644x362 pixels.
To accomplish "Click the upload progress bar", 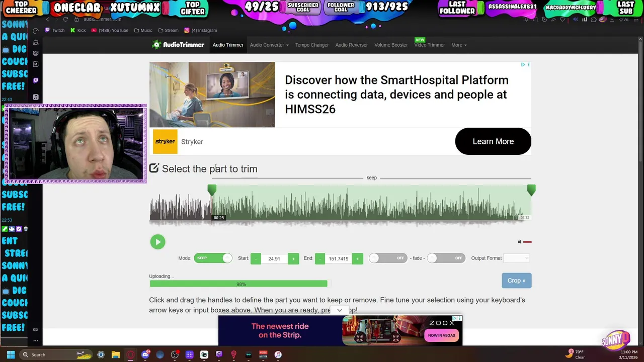I will click(x=238, y=284).
